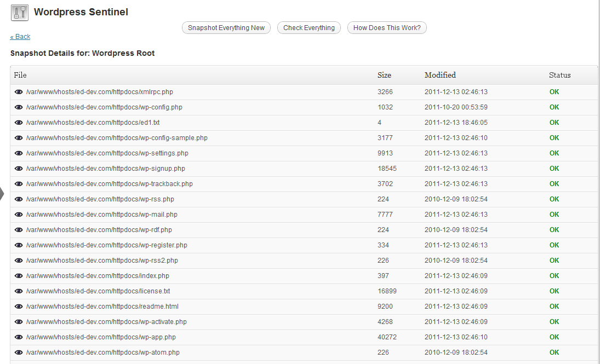The width and height of the screenshot is (600, 364).
Task: Click modified date 2011-12-13 18:46:05
Action: [x=456, y=123]
